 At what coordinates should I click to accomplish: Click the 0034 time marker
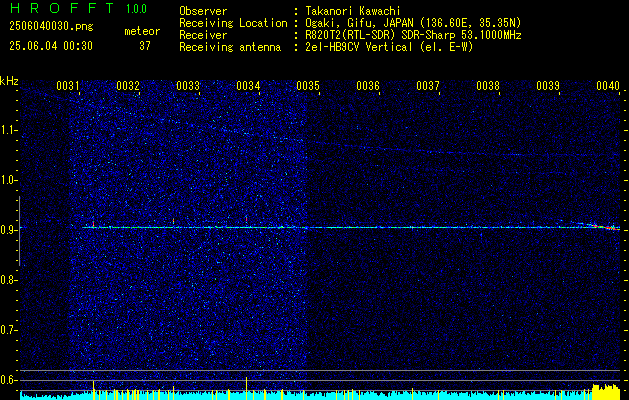(248, 86)
